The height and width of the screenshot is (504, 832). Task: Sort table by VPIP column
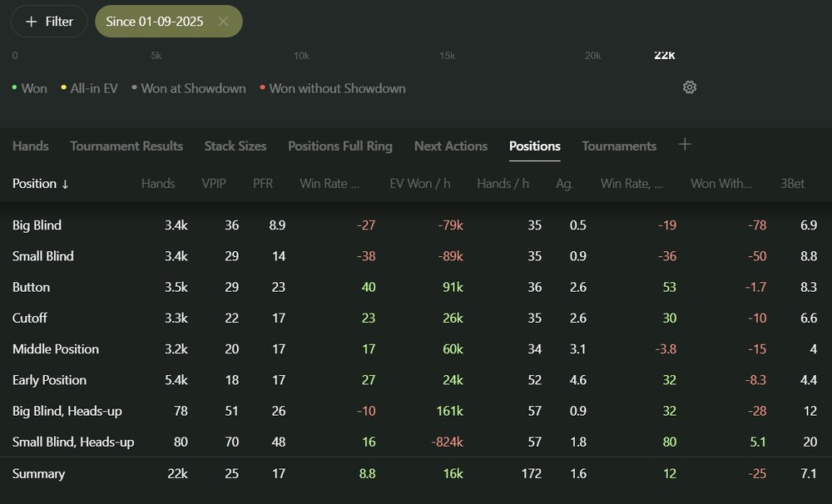pyautogui.click(x=213, y=184)
